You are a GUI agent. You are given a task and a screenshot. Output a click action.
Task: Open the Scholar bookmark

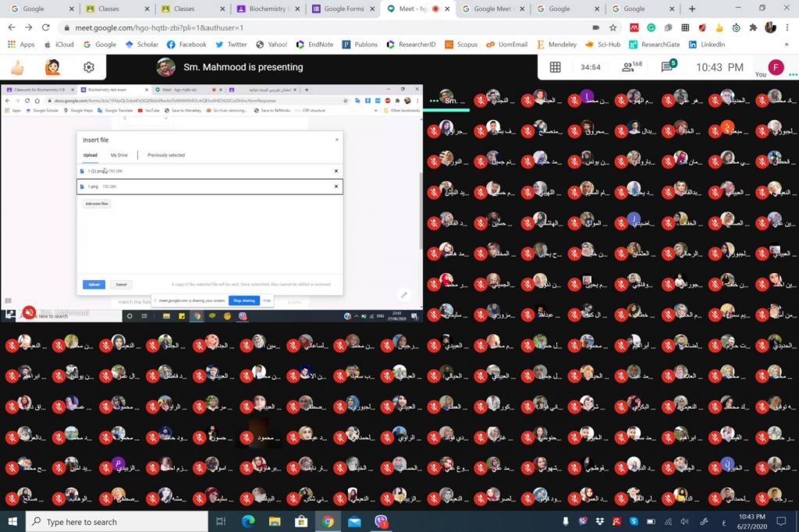pos(140,44)
